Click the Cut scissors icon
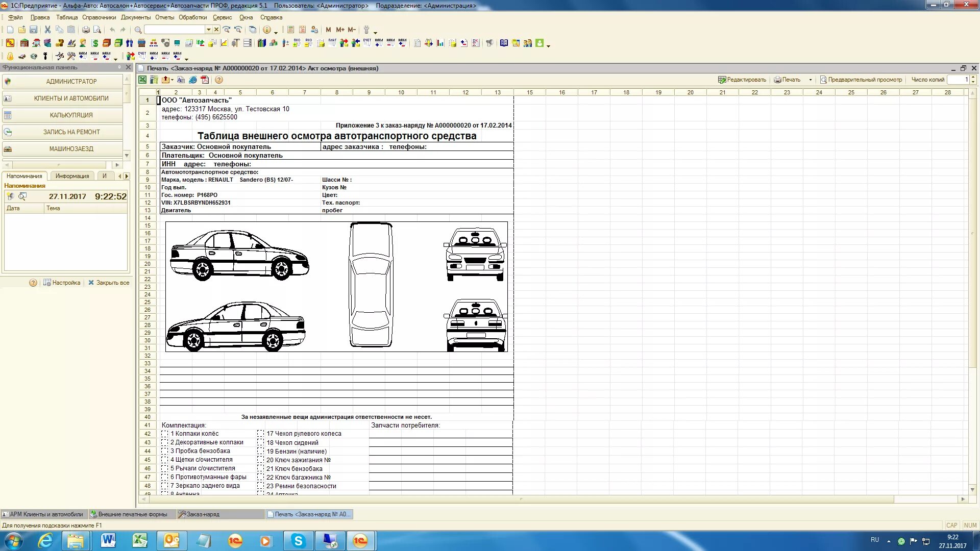The image size is (980, 551). [x=47, y=30]
